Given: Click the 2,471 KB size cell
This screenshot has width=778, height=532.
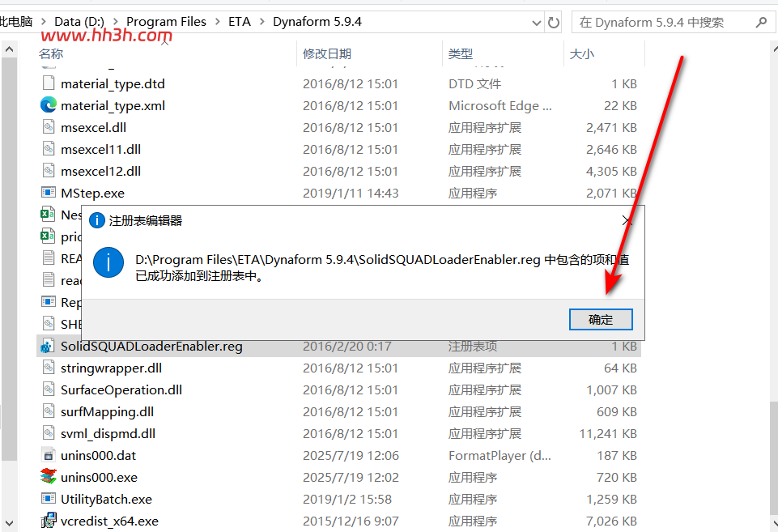Looking at the screenshot, I should (x=611, y=128).
